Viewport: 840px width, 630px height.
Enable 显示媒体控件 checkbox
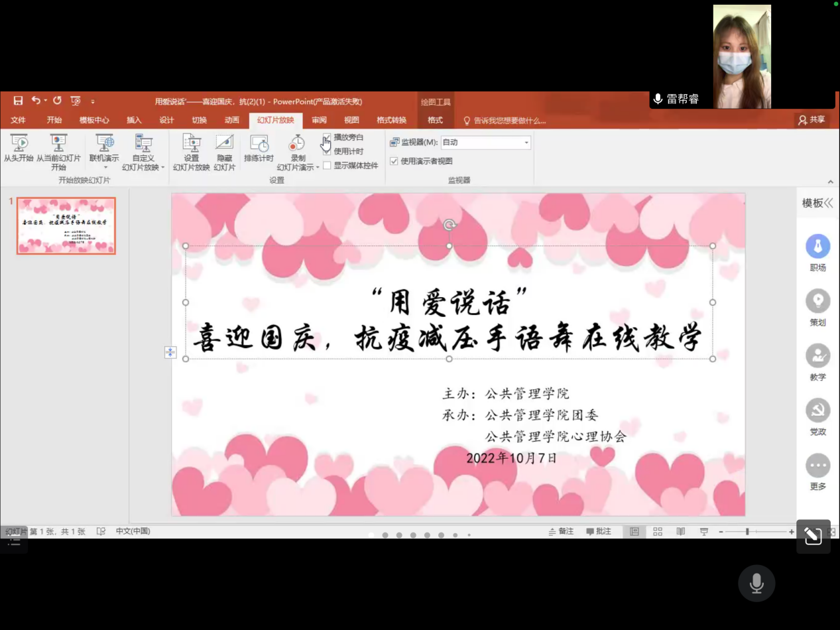pyautogui.click(x=327, y=166)
